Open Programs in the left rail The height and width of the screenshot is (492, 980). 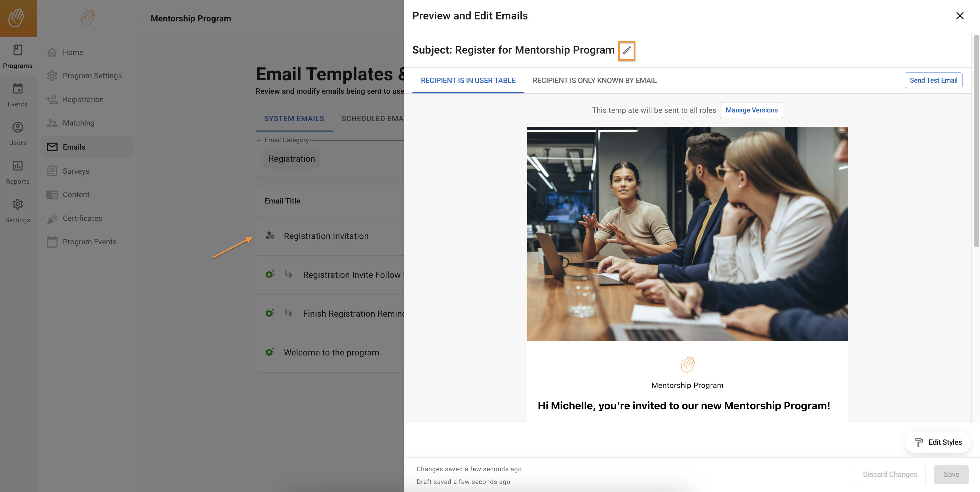pyautogui.click(x=17, y=56)
